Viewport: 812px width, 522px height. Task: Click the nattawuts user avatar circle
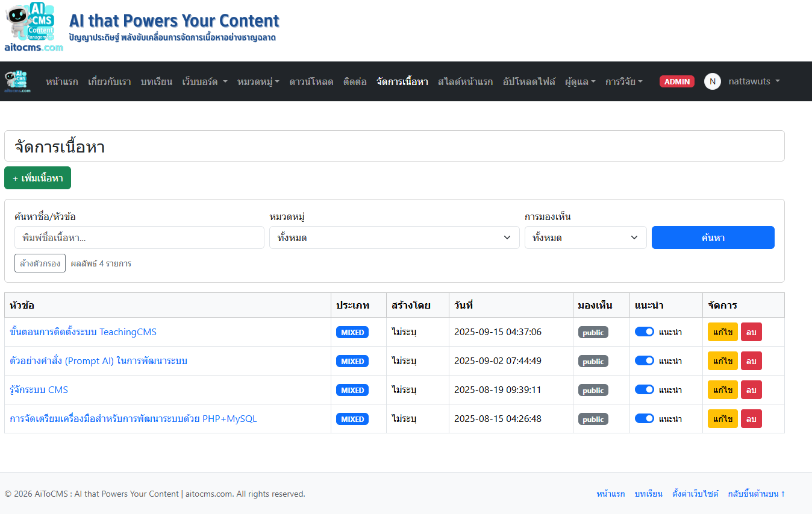click(x=712, y=81)
